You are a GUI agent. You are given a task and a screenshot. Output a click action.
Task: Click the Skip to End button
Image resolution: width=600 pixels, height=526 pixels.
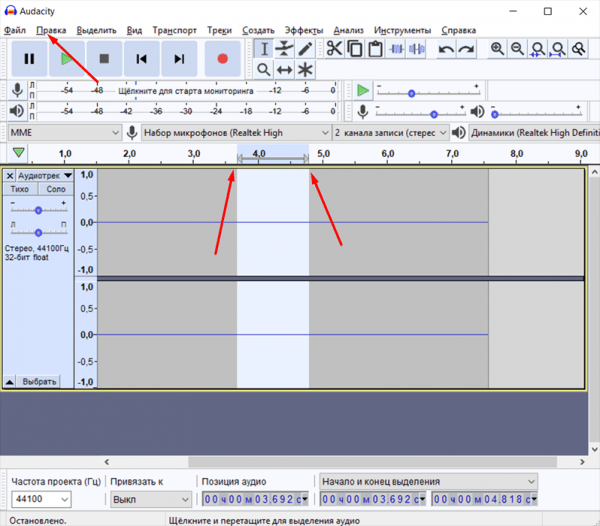179,59
